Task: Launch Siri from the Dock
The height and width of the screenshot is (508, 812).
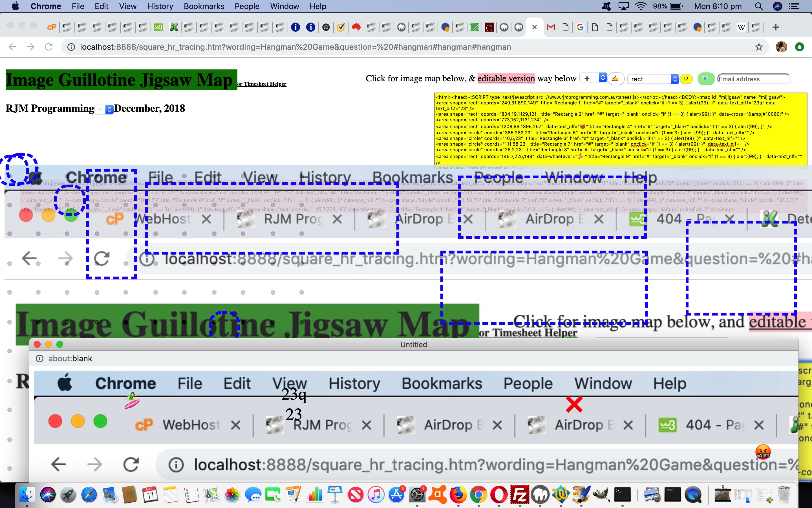Action: (x=48, y=494)
